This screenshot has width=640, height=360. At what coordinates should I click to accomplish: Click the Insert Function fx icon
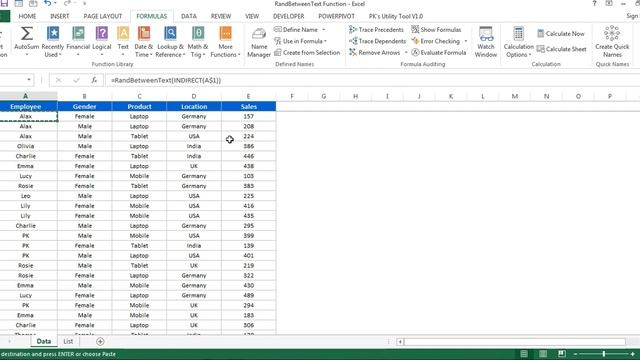94,80
